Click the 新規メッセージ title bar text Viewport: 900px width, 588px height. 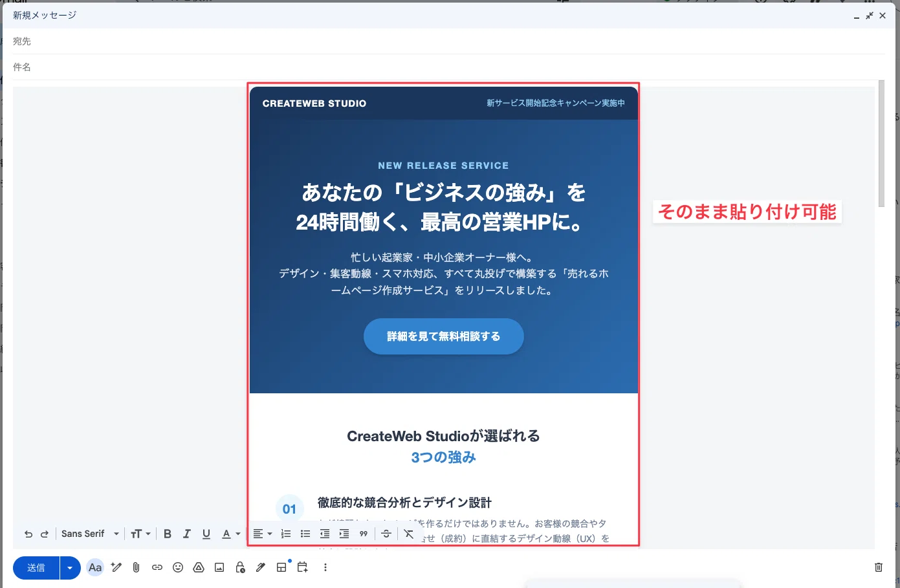(x=45, y=15)
